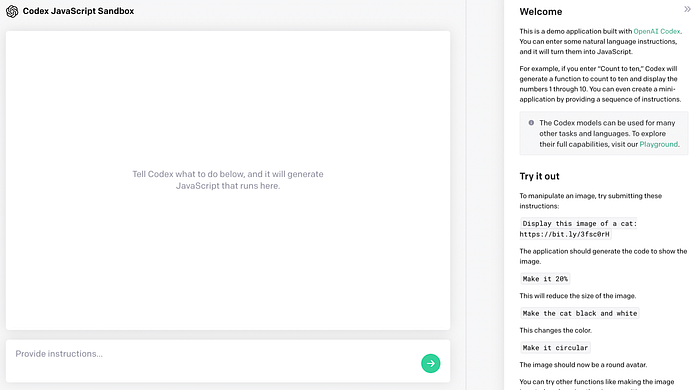700x390 pixels.
Task: Click the Codex JavaScript Sandbox title
Action: pos(78,11)
